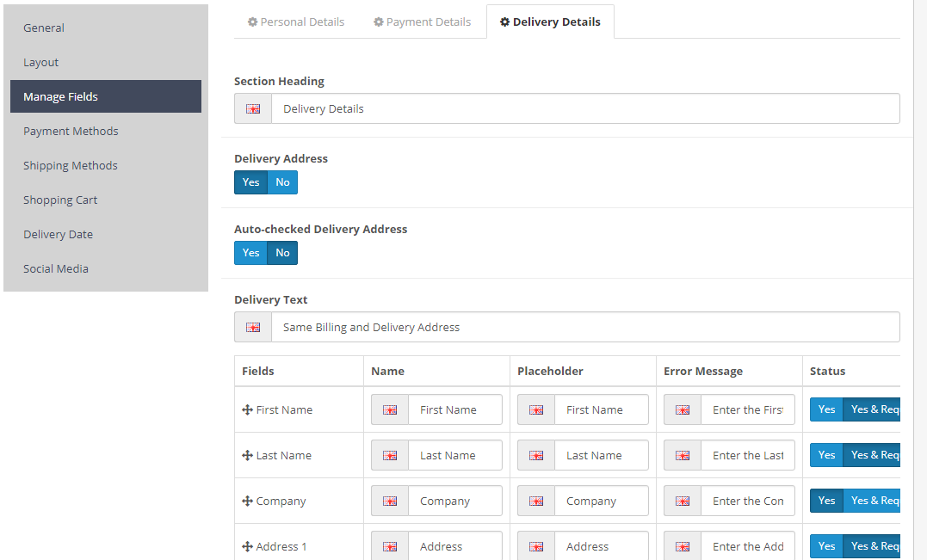Click language flag in Company's Placeholder column
Image resolution: width=927 pixels, height=560 pixels.
pos(536,501)
